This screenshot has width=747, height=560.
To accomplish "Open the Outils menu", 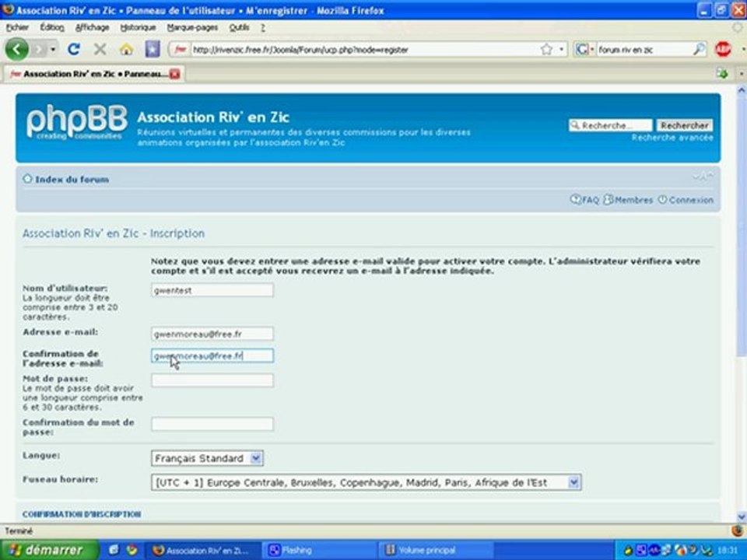I will click(239, 28).
